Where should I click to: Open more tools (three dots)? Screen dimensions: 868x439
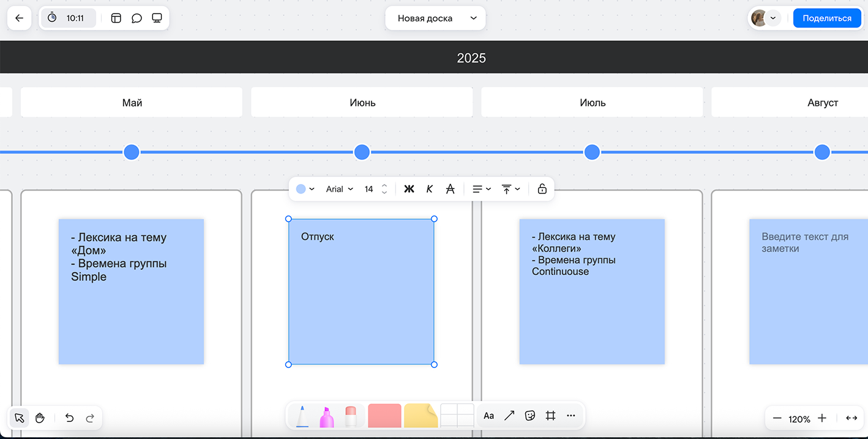(x=571, y=416)
